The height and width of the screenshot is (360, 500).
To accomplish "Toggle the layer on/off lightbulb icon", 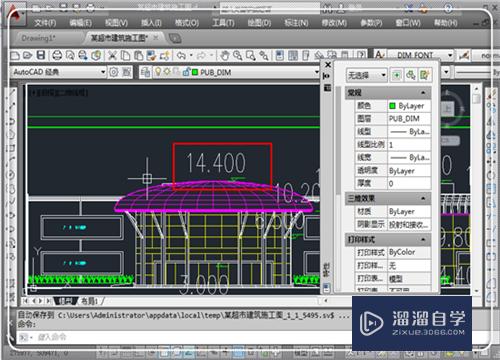I will click(x=158, y=72).
